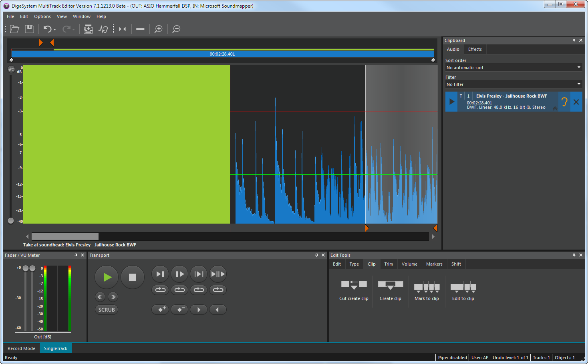Toggle the waveform display button beside dB scale

click(x=11, y=69)
